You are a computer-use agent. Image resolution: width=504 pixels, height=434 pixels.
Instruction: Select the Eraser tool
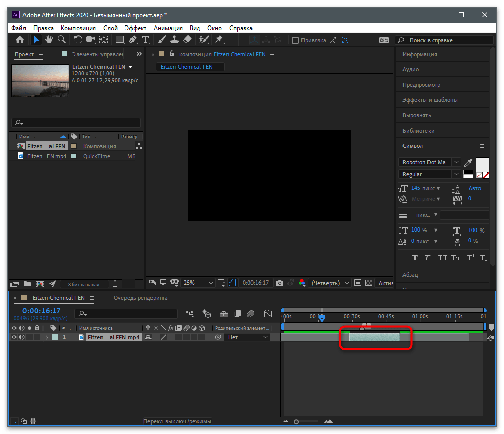187,40
